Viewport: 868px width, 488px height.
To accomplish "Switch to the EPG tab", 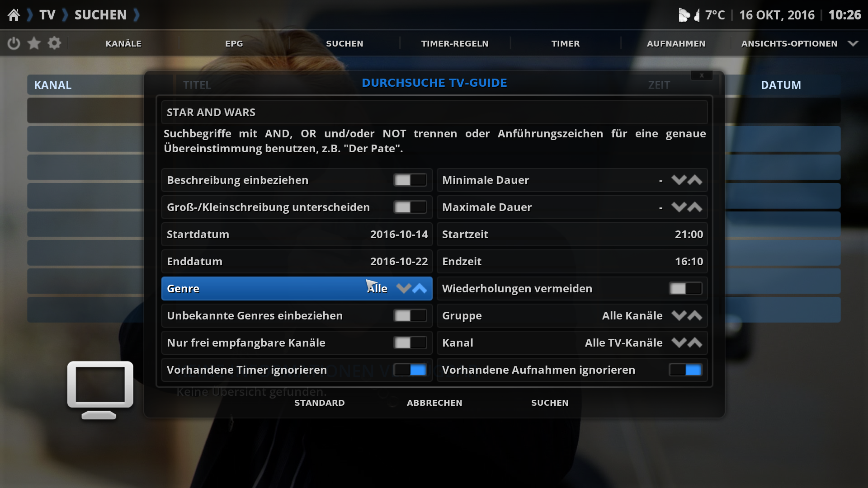I will [x=234, y=44].
